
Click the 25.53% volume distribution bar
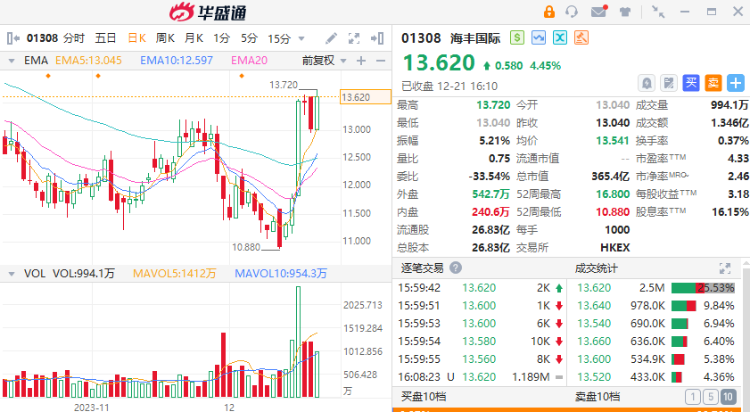click(703, 288)
